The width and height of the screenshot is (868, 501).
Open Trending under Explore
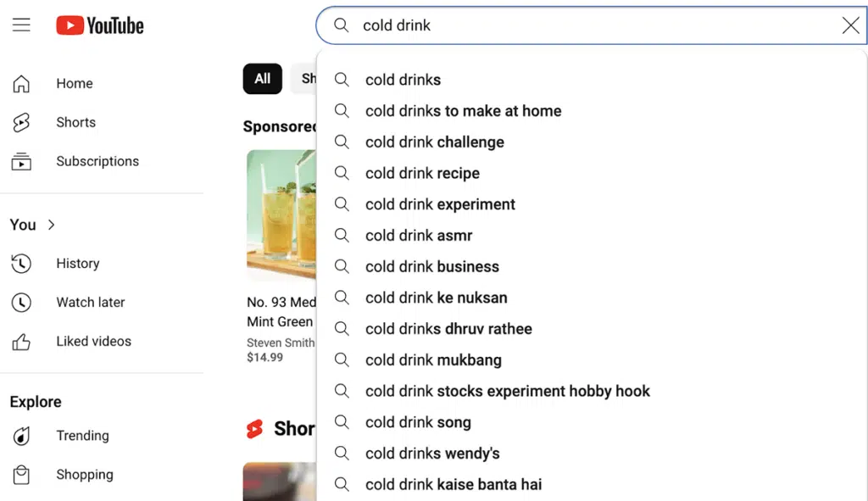82,436
